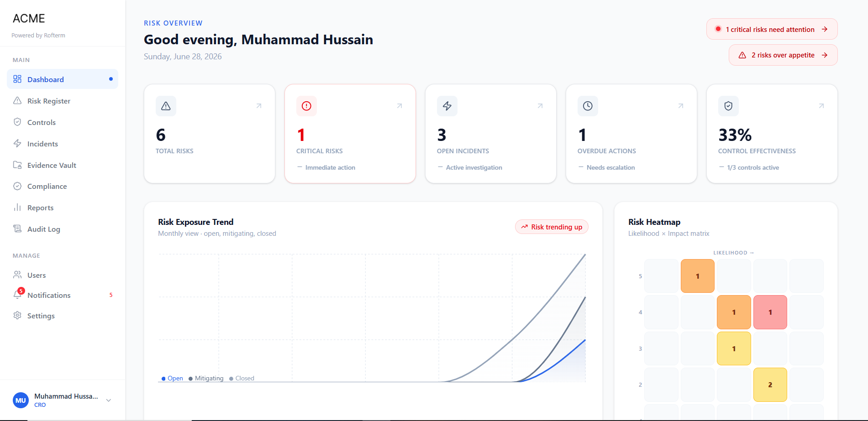This screenshot has height=421, width=868.
Task: Click the 1 critical risks need attention button
Action: (772, 29)
